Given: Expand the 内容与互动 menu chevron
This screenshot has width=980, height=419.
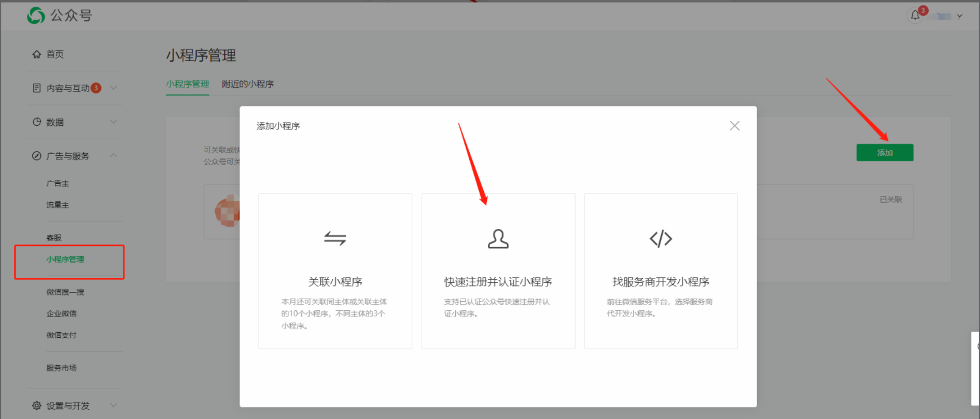Looking at the screenshot, I should [x=114, y=88].
